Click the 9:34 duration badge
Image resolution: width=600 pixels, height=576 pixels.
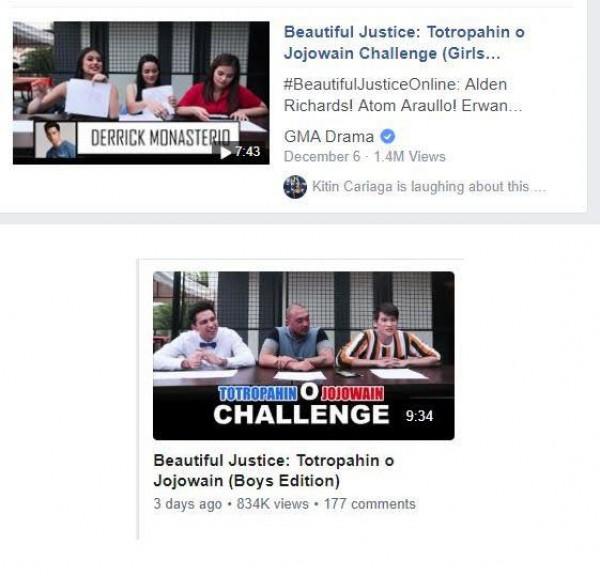coord(419,416)
